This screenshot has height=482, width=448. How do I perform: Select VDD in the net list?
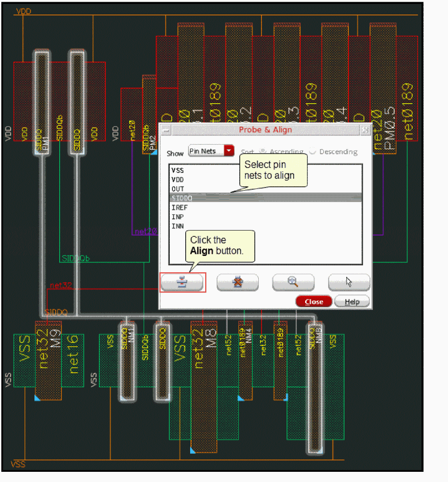pyautogui.click(x=177, y=180)
